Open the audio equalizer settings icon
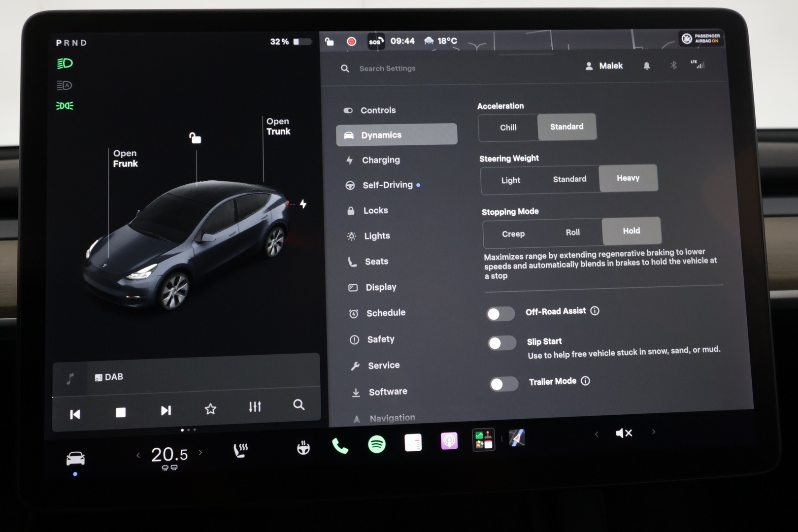The width and height of the screenshot is (798, 532). click(255, 406)
